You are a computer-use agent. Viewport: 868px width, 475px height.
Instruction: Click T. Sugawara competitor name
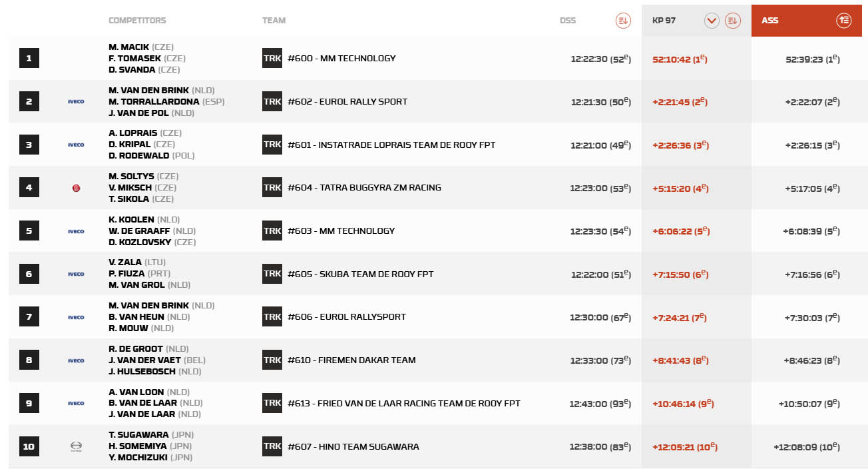pos(138,435)
